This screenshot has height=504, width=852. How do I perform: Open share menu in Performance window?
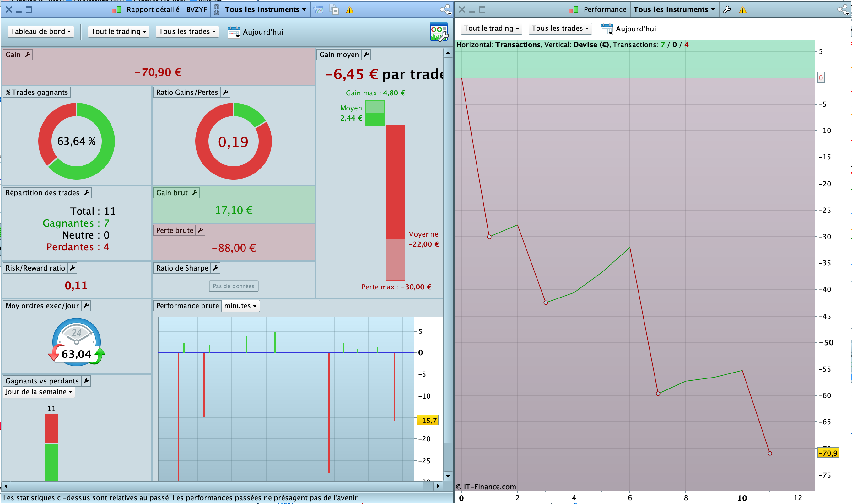(844, 9)
